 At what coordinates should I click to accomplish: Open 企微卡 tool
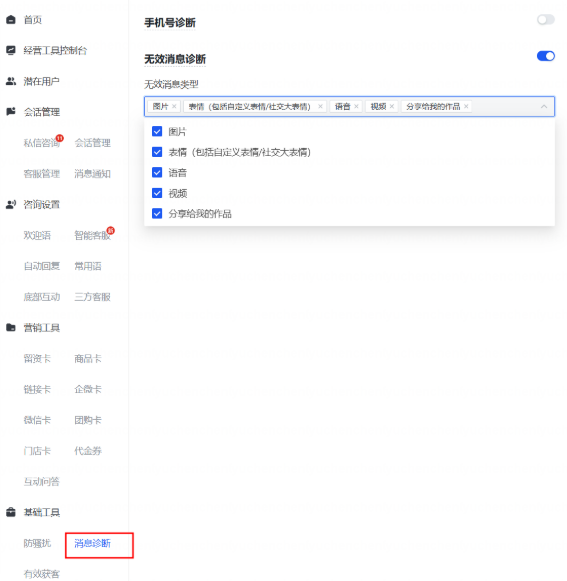[x=88, y=389]
